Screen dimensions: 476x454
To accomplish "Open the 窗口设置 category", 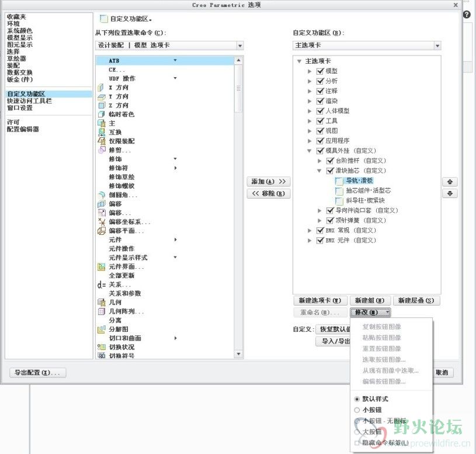I will click(x=20, y=108).
